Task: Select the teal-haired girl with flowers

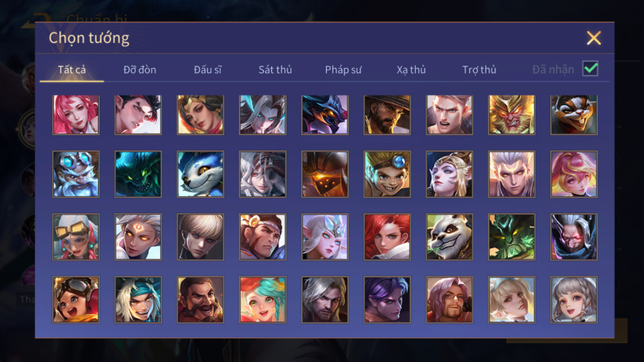Action: (263, 300)
